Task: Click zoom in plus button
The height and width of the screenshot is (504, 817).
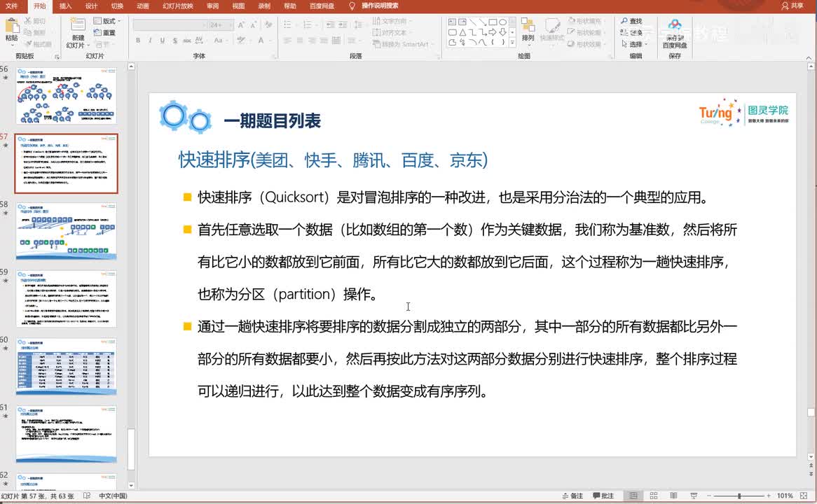Action: pos(769,496)
